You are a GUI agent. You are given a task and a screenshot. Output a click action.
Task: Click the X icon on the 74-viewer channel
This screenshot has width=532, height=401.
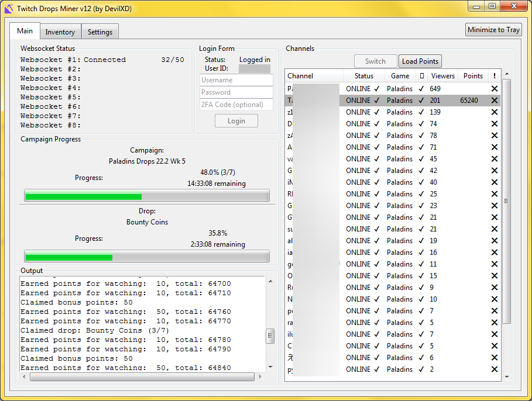pos(495,123)
